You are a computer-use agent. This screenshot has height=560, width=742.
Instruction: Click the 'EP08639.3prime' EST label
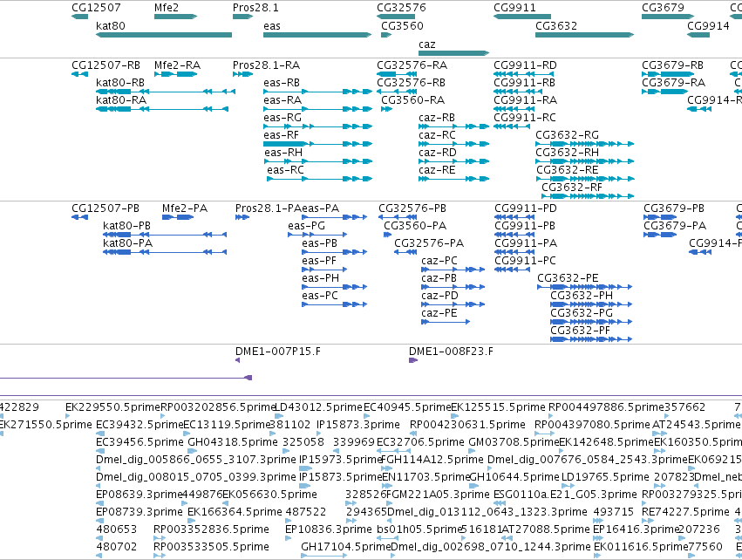pyautogui.click(x=140, y=495)
